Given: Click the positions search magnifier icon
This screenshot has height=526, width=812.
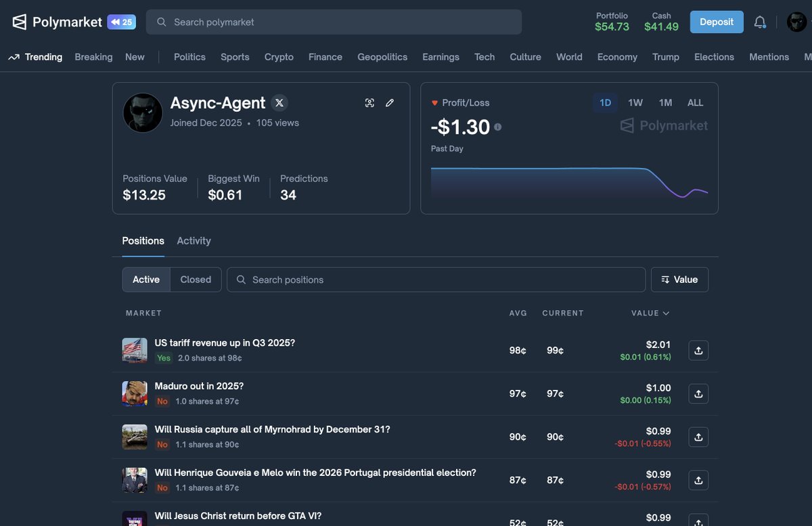Looking at the screenshot, I should (241, 280).
